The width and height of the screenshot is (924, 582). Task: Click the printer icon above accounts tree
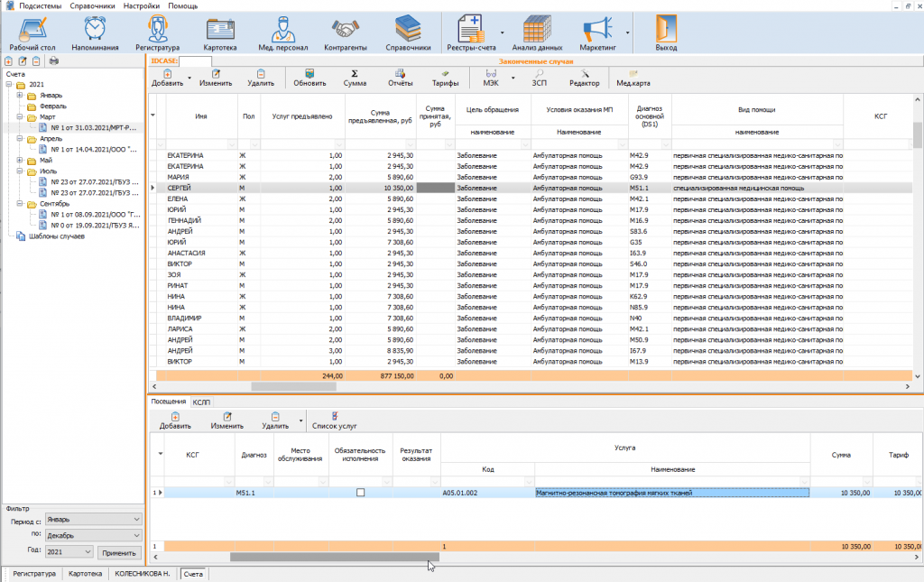point(54,60)
